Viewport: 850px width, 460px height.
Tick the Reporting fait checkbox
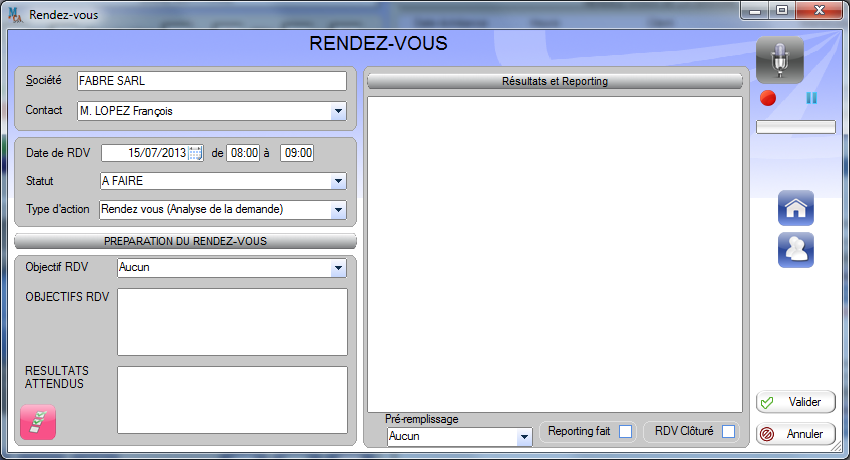[x=625, y=431]
